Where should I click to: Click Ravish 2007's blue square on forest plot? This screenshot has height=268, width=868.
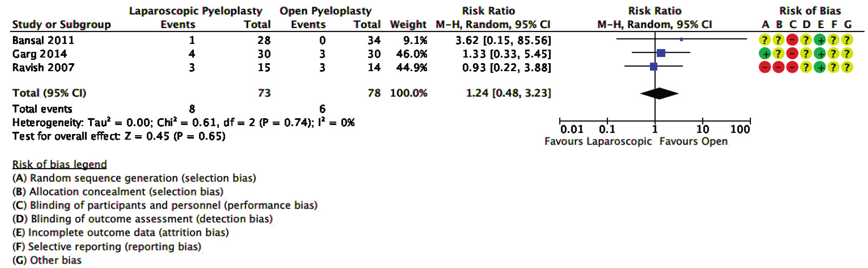[653, 66]
